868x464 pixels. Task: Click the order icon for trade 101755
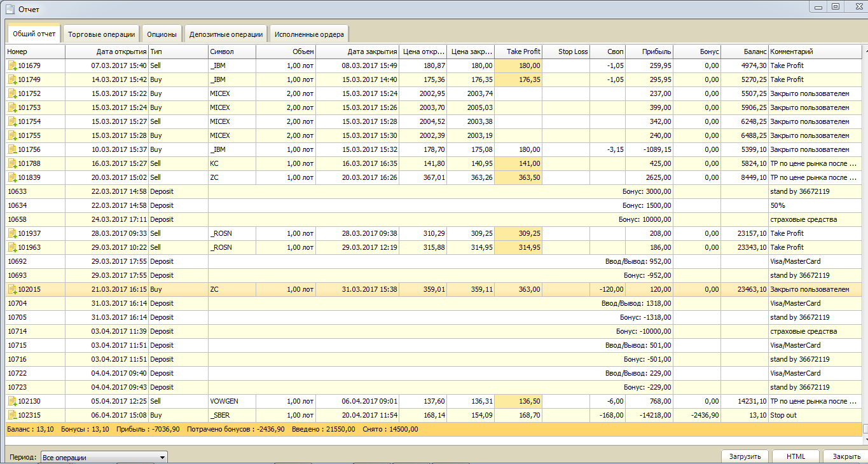click(x=12, y=135)
